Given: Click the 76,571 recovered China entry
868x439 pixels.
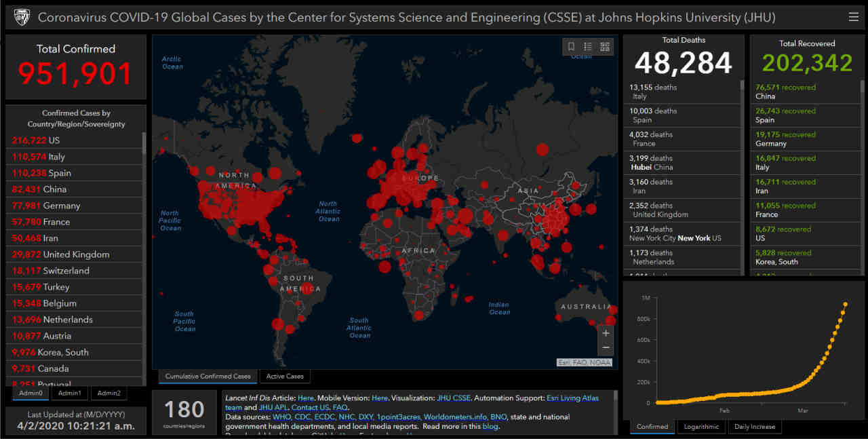Looking at the screenshot, I should coord(806,92).
